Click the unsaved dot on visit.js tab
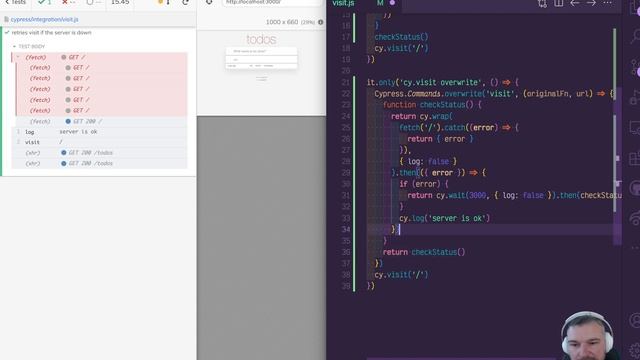 pos(392,3)
